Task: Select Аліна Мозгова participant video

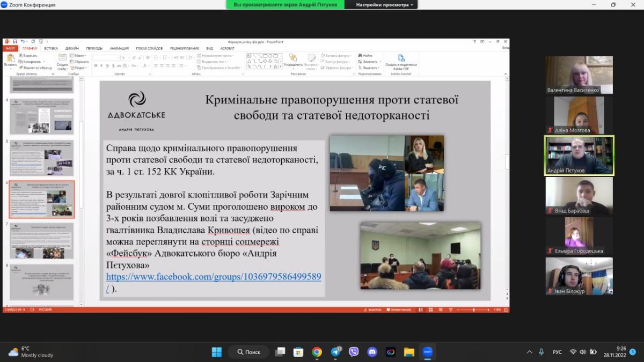Action: pos(579,115)
